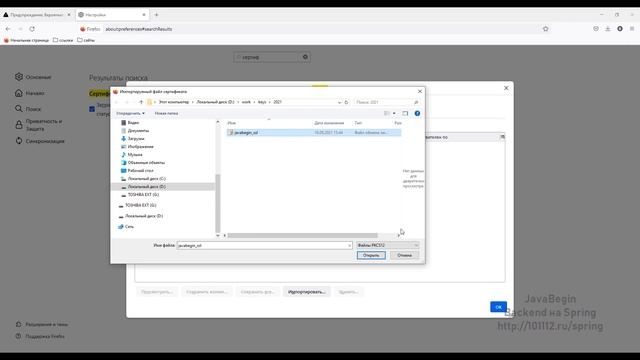Open Поддержка Firefox link
Viewport: 640px width, 360px height.
point(40,336)
